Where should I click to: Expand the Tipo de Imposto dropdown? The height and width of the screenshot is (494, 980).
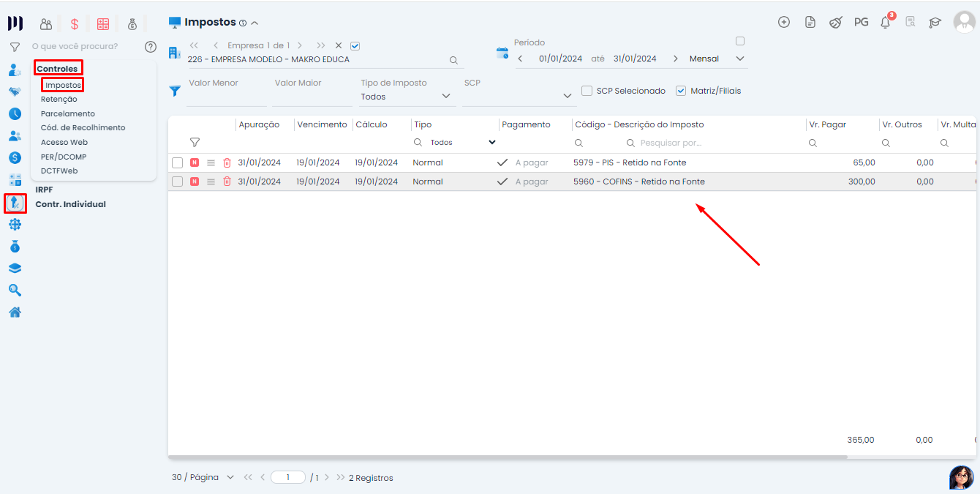(x=446, y=96)
